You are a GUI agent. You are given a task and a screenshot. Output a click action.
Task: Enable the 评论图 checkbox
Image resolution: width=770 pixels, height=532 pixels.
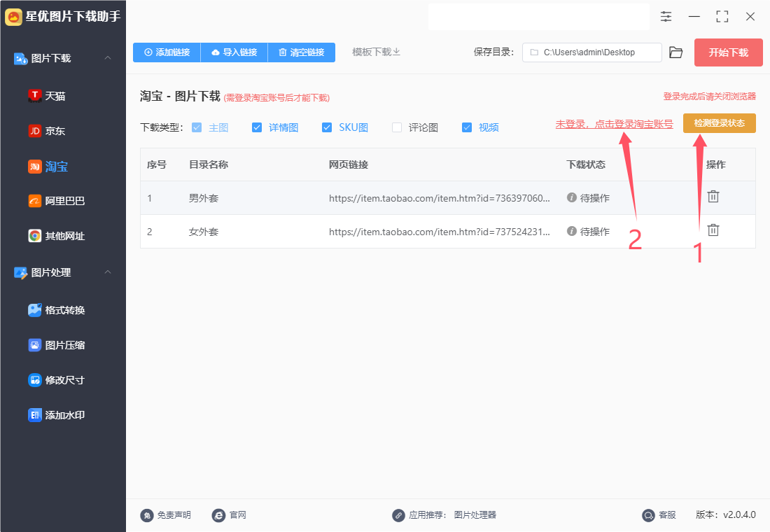(397, 127)
